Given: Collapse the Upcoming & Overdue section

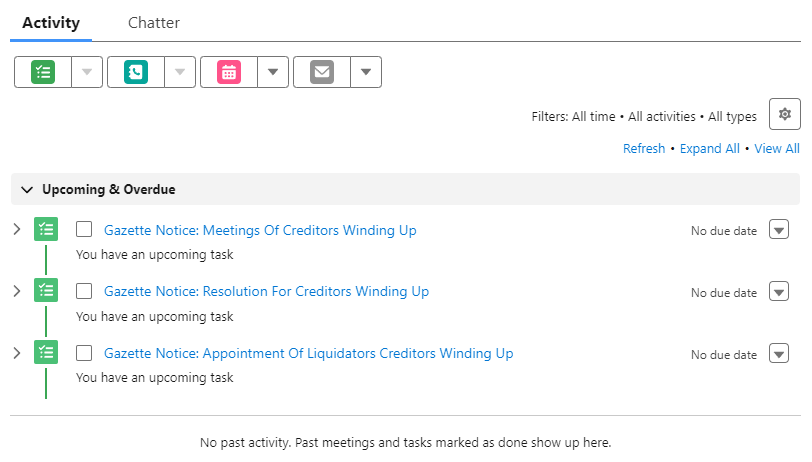Looking at the screenshot, I should tap(27, 190).
